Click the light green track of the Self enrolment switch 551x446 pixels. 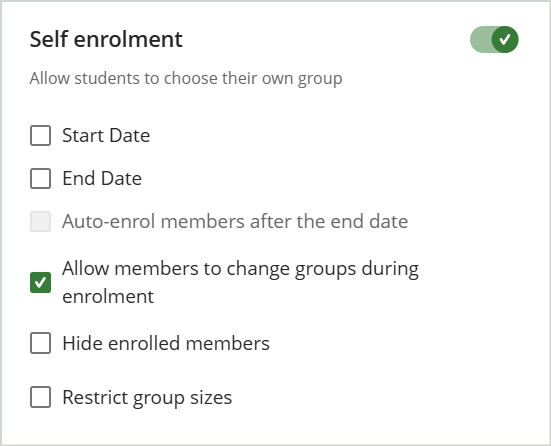(x=481, y=39)
